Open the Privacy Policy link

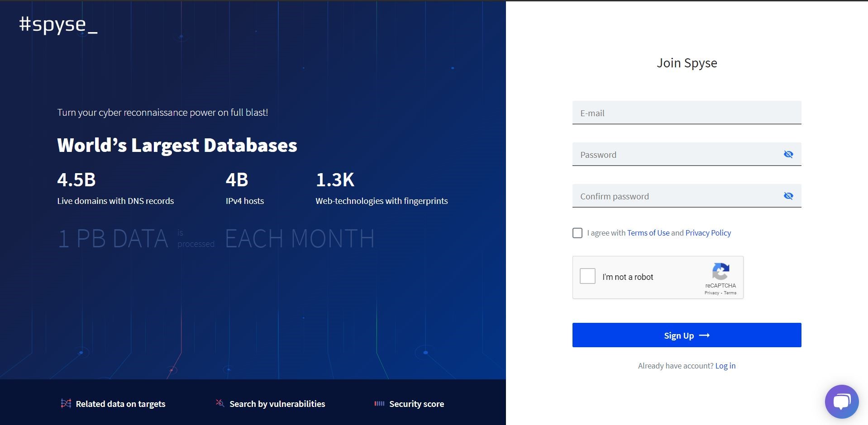point(708,233)
